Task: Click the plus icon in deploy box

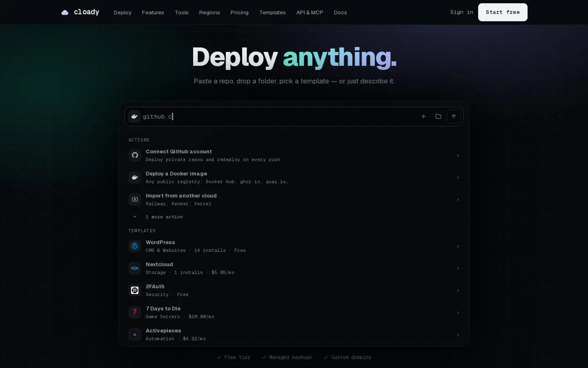Action: click(423, 117)
